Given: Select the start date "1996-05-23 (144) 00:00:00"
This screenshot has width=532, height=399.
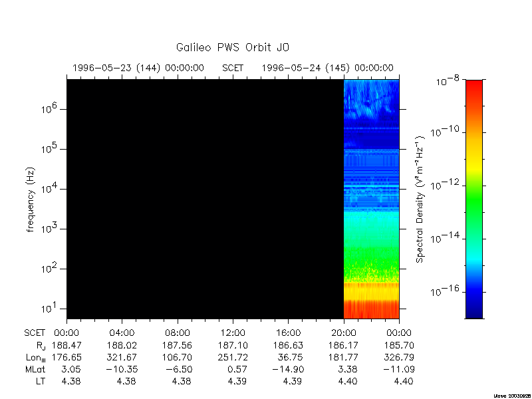Looking at the screenshot, I should pyautogui.click(x=138, y=68).
